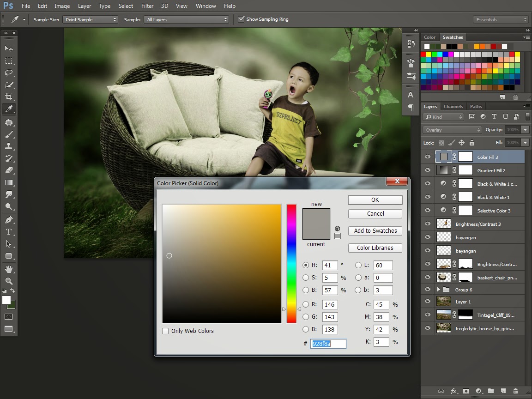This screenshot has width=532, height=399.
Task: Select the Crop tool
Action: click(9, 97)
